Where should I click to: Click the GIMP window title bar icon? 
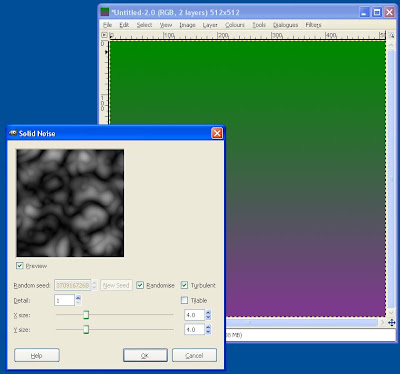(x=105, y=12)
